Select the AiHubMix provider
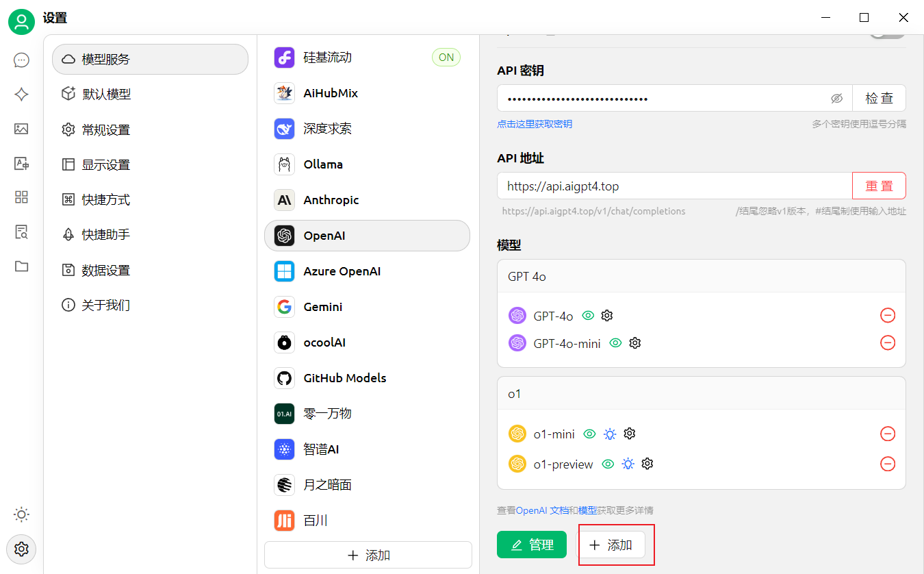This screenshot has width=924, height=574. point(367,93)
